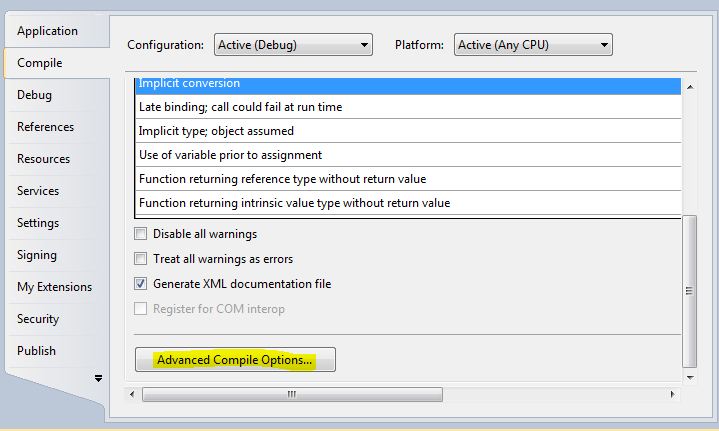Open the Security tab
This screenshot has height=431, width=719.
tap(57, 319)
